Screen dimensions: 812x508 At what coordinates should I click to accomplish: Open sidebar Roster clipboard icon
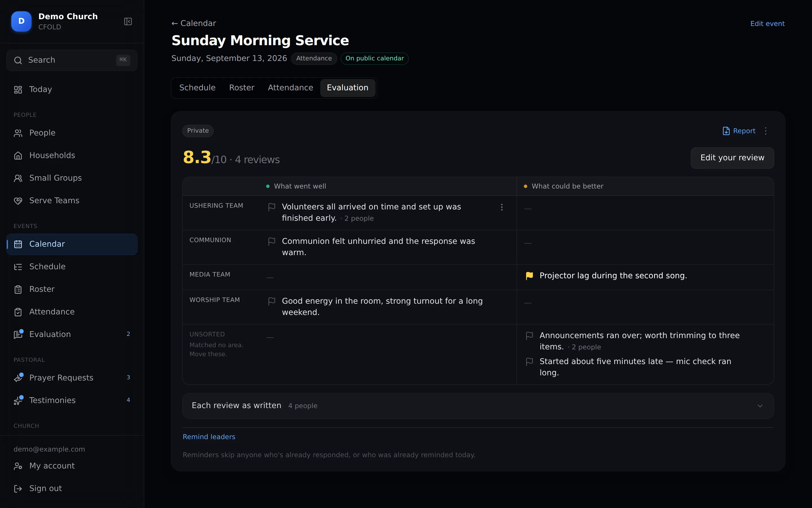[18, 289]
